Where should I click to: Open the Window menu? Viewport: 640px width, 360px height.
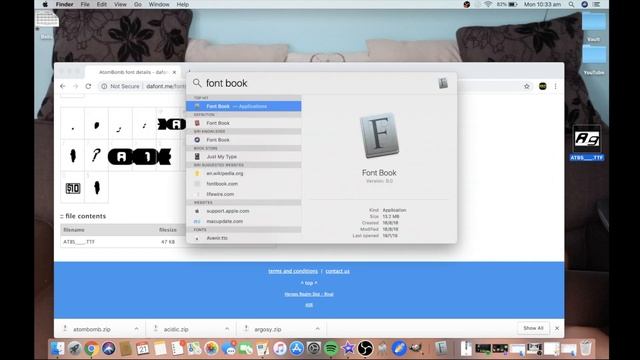click(159, 4)
